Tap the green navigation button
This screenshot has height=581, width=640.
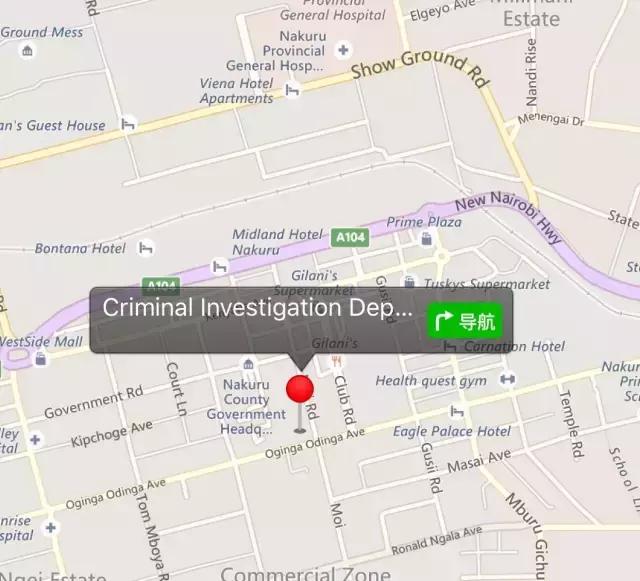tap(465, 321)
